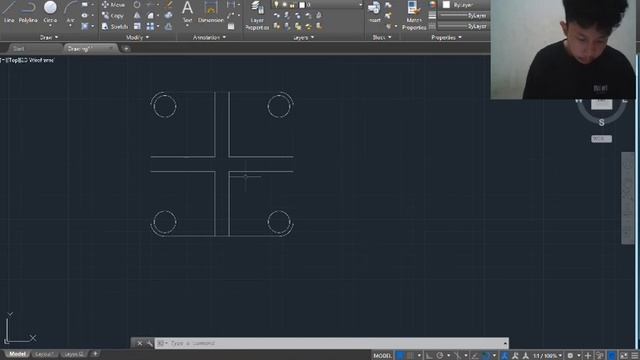Toggle polar tracking in status bar
Image resolution: width=640 pixels, height=360 pixels.
pos(440,356)
